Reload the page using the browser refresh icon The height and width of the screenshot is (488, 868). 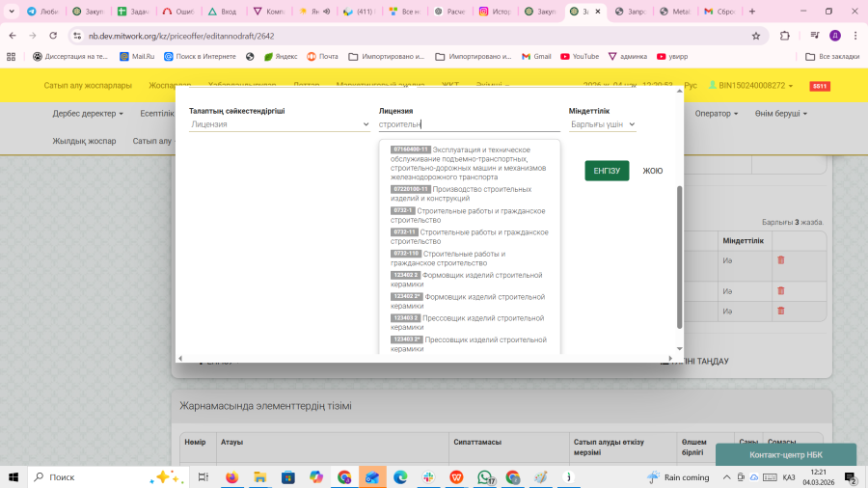55,36
